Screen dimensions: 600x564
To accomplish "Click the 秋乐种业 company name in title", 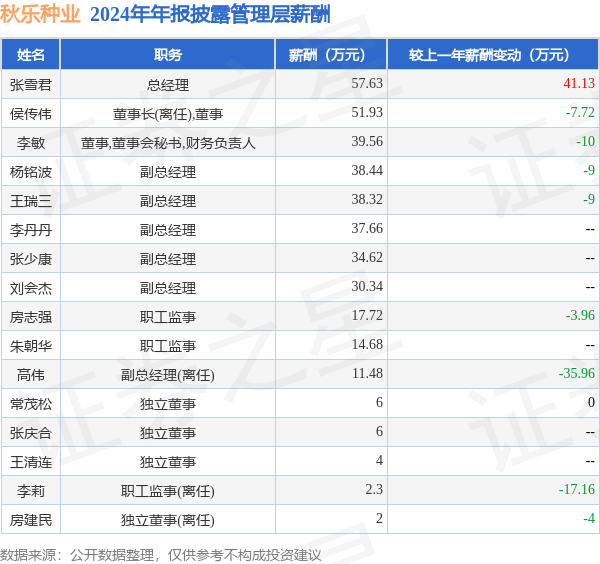I will pyautogui.click(x=40, y=15).
